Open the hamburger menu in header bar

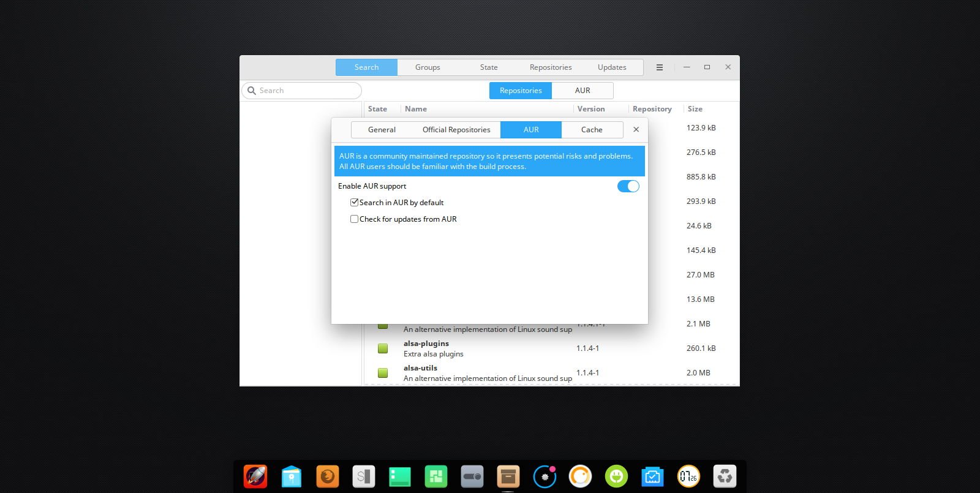pos(660,67)
